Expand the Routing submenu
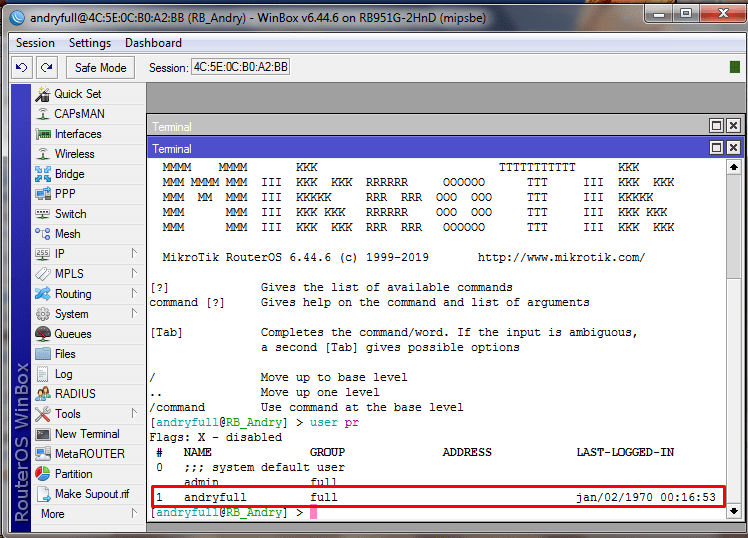This screenshot has height=538, width=748. pos(73,294)
